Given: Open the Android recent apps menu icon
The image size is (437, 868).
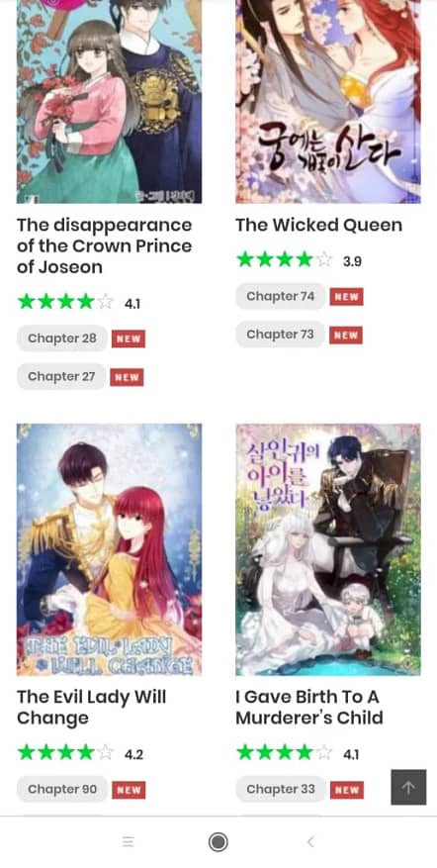Looking at the screenshot, I should 128,842.
